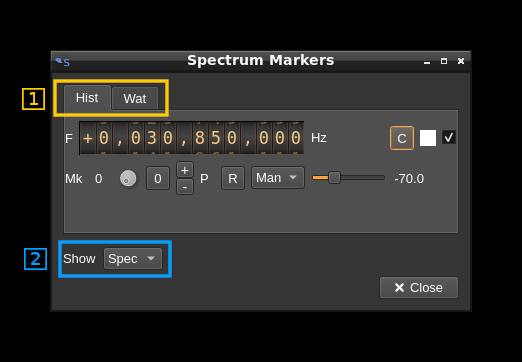Remove a marker with the minus button

coord(185,187)
